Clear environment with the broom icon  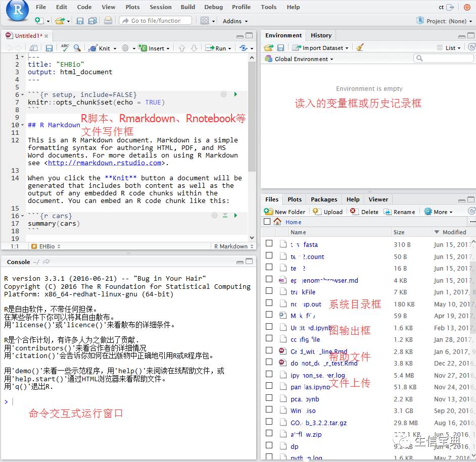tap(360, 47)
